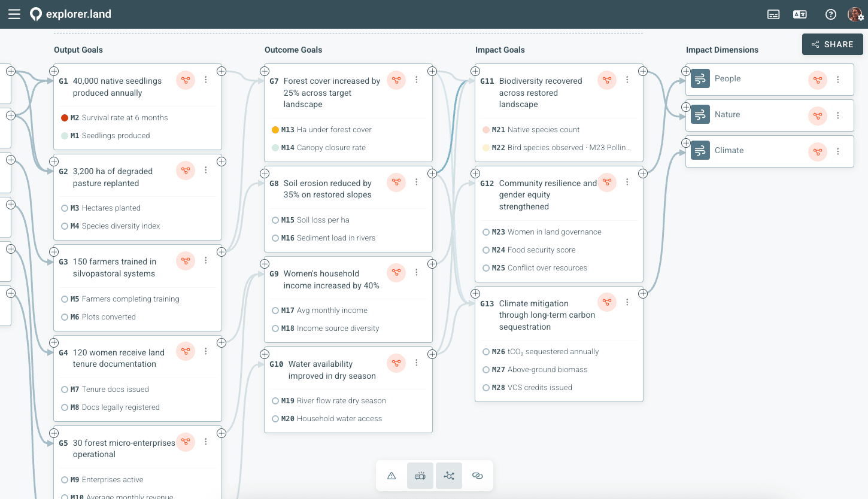The image size is (868, 499).
Task: Click the chain link icon in bottom toolbar
Action: point(477,476)
